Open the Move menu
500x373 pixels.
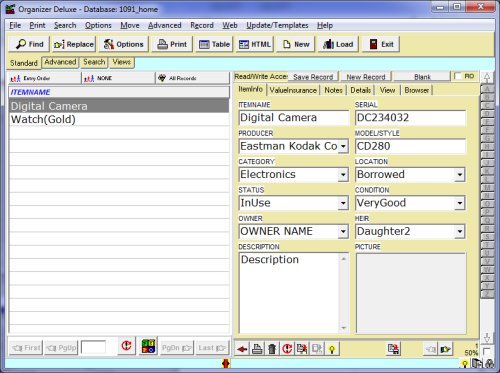(x=130, y=25)
